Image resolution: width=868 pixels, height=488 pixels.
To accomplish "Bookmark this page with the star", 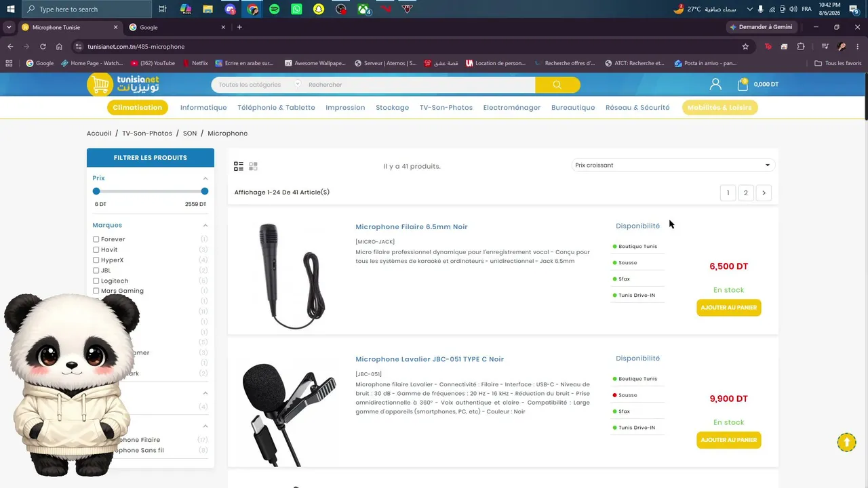I will [x=745, y=47].
